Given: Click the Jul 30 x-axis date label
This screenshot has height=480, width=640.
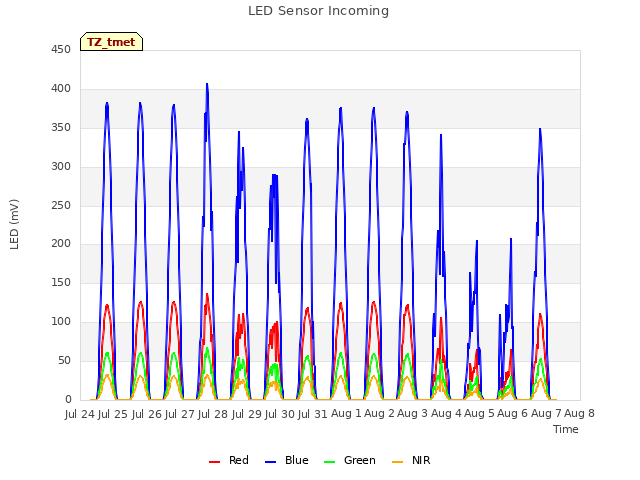Looking at the screenshot, I should (280, 414).
